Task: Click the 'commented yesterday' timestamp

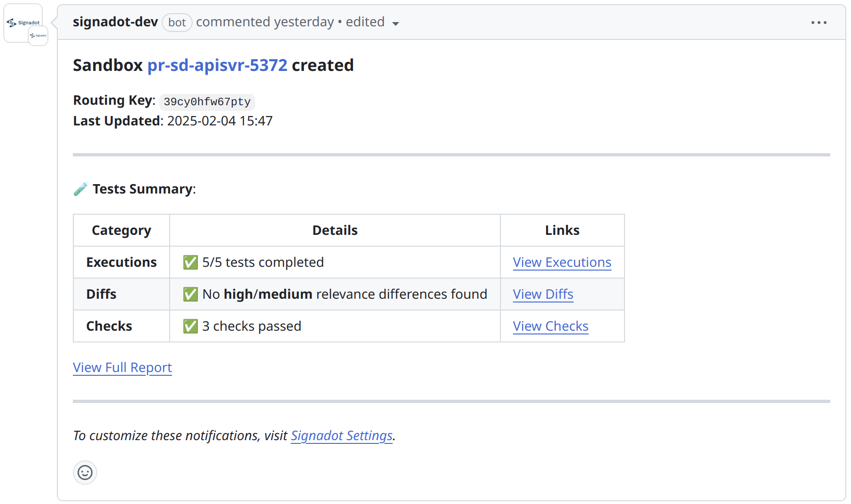Action: click(x=265, y=22)
